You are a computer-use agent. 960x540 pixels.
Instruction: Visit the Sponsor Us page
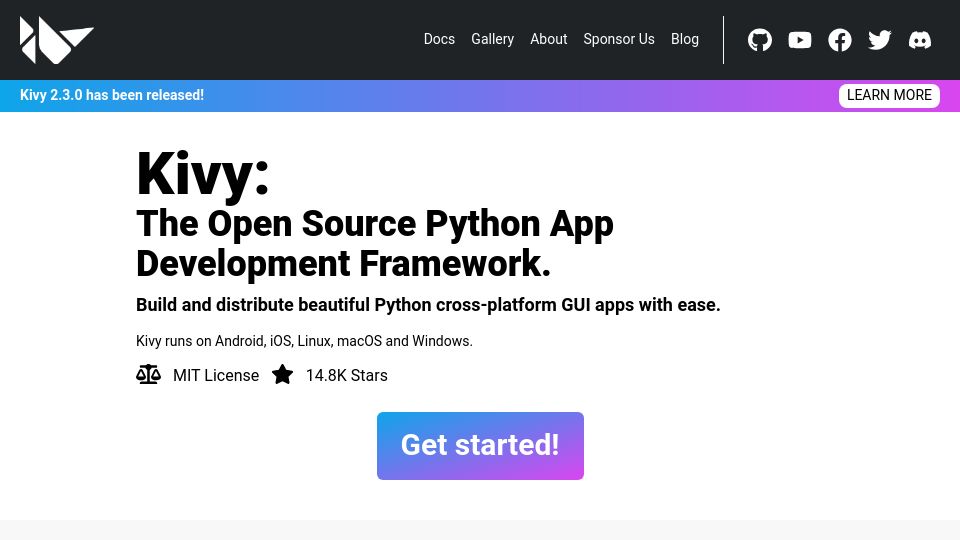pos(619,39)
